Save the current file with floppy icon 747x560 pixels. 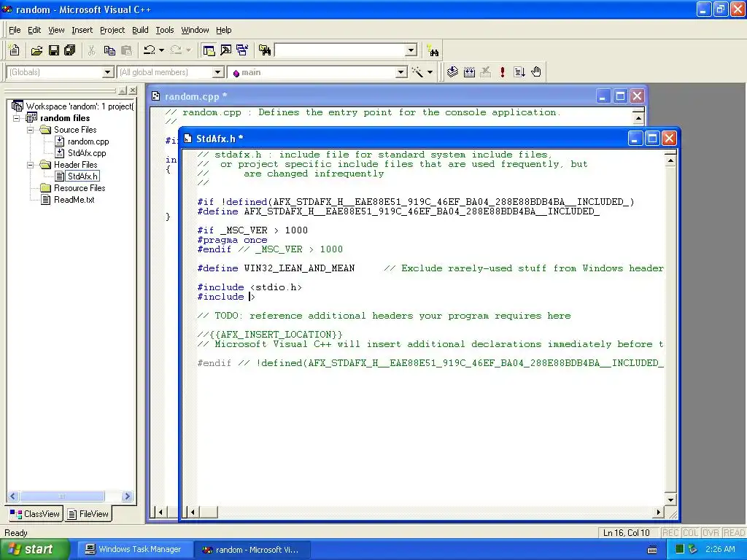pyautogui.click(x=54, y=50)
